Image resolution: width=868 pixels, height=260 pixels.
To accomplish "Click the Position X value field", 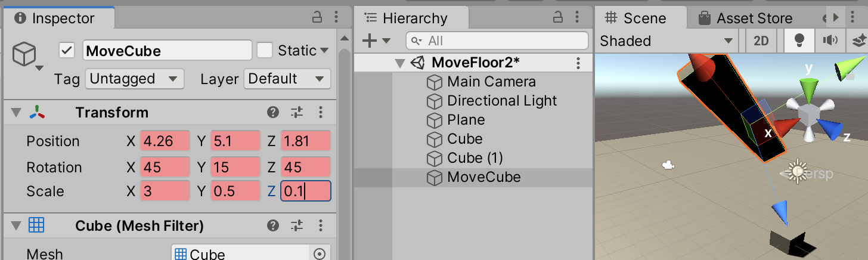I will point(165,141).
